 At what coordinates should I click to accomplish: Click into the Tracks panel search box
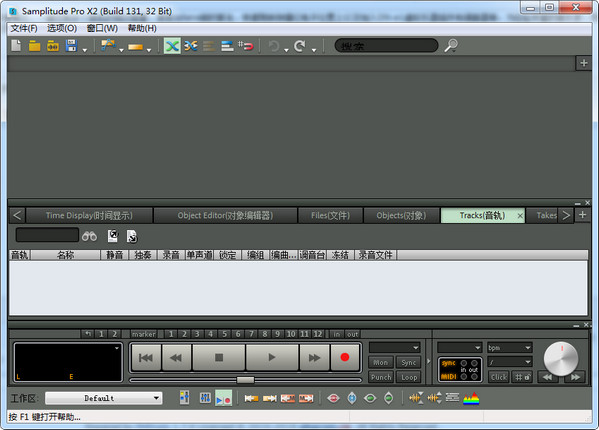[x=47, y=235]
